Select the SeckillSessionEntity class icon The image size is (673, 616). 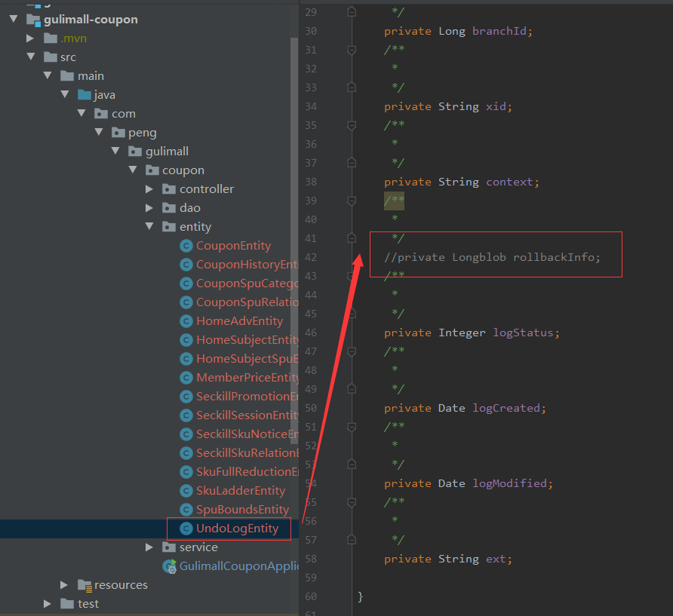tap(186, 415)
